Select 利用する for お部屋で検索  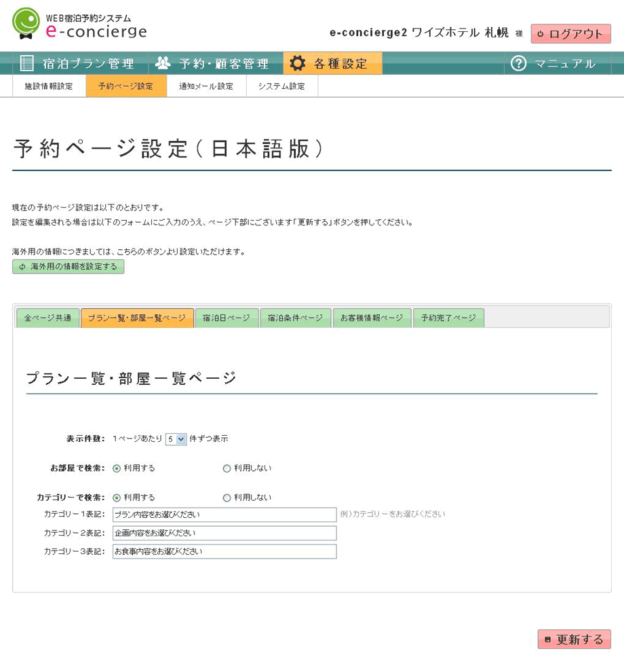(x=117, y=468)
